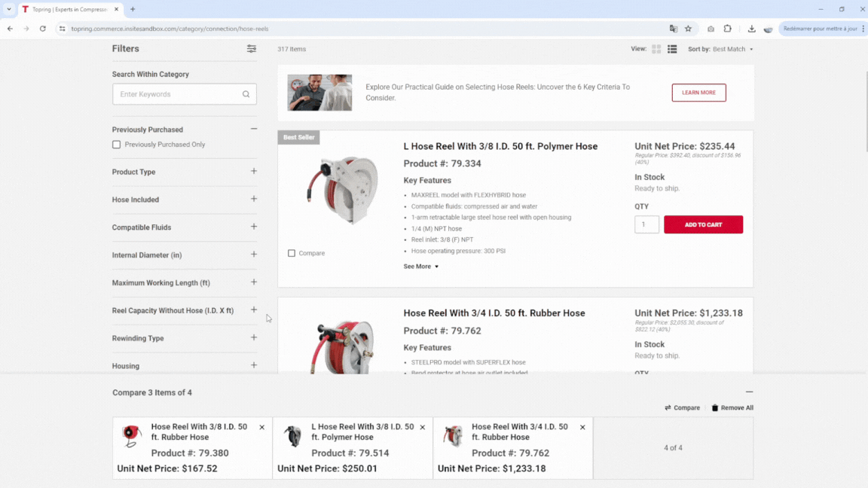View site information icon in address bar
Screen dimensions: 868x488
click(62, 29)
